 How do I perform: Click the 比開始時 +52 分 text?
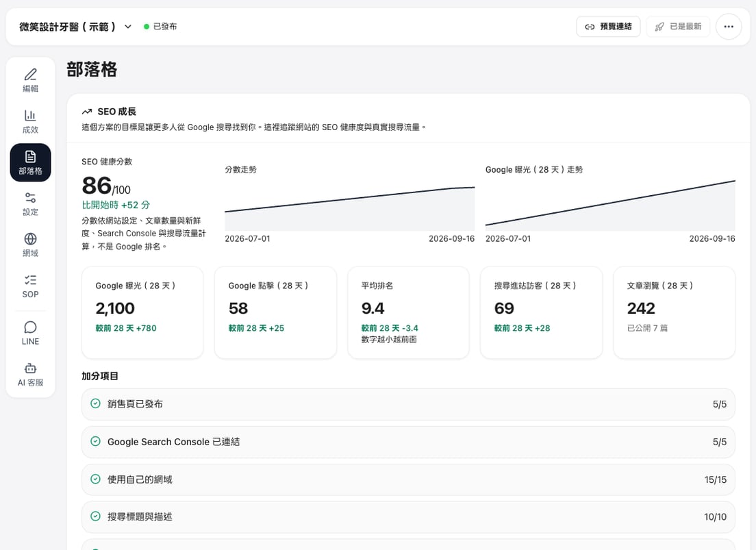(x=116, y=205)
